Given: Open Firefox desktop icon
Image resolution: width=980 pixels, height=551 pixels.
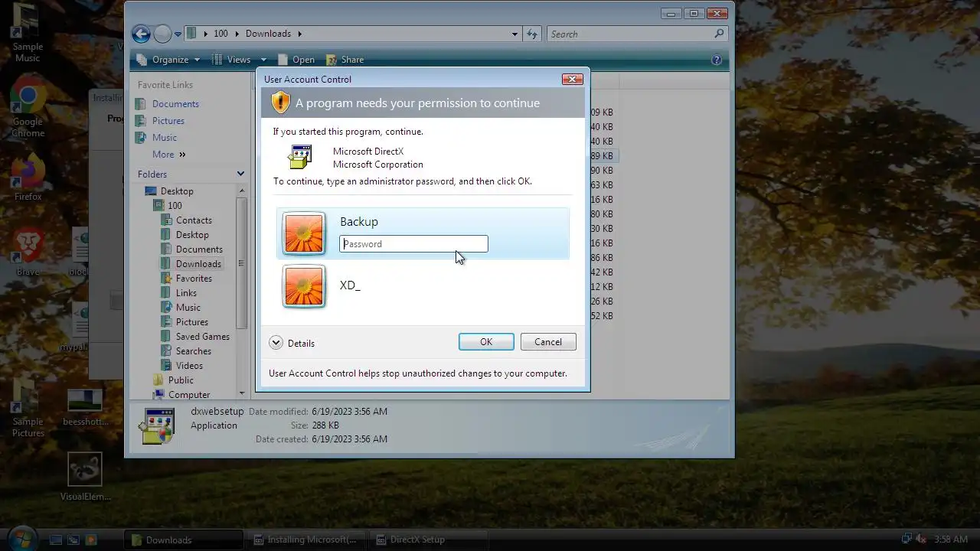Looking at the screenshot, I should (x=28, y=178).
